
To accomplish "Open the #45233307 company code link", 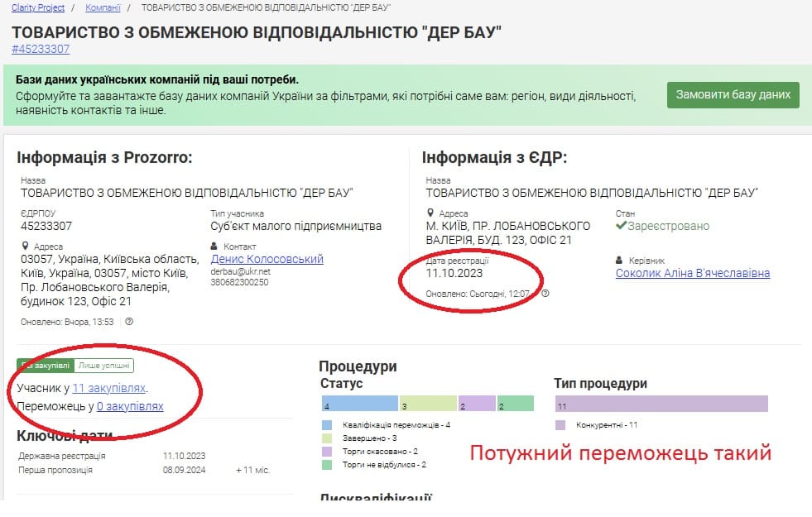I will click(x=41, y=49).
